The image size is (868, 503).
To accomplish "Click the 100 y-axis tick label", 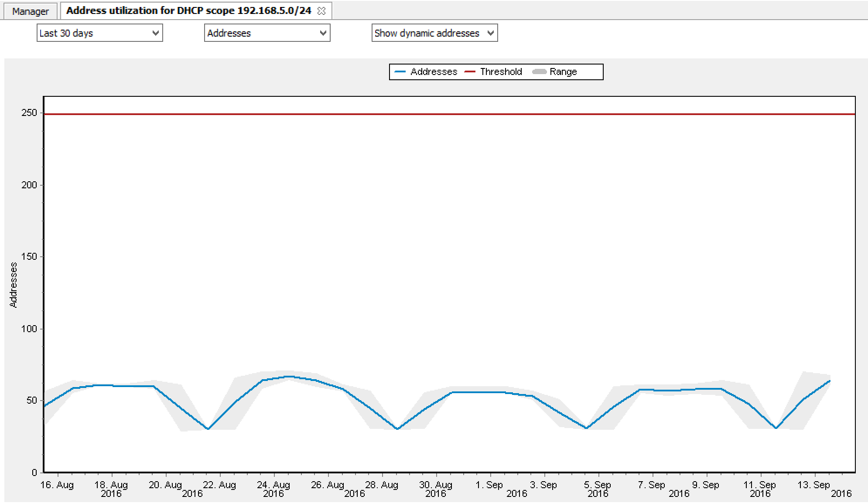I will click(x=29, y=329).
